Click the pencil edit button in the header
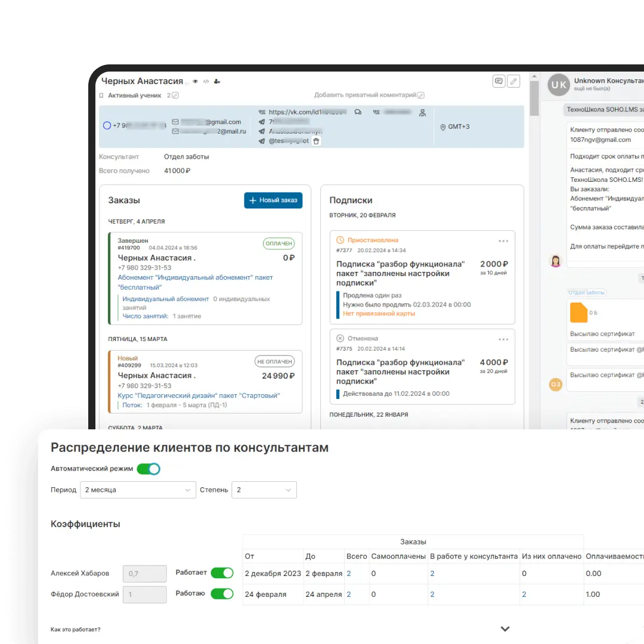This screenshot has width=644, height=644. 513,81
